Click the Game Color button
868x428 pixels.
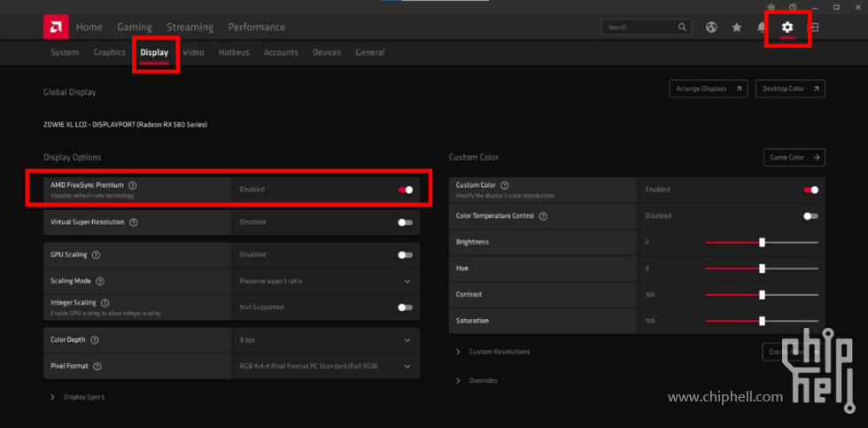pos(794,158)
